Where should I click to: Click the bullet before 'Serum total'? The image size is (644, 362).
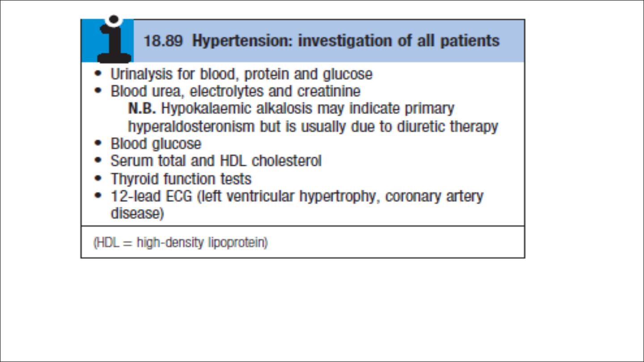98,160
